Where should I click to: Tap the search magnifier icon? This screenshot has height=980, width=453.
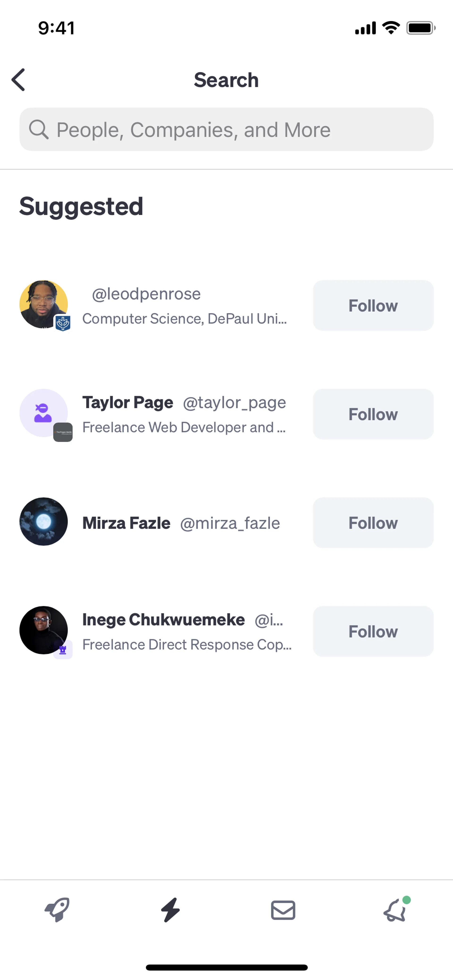39,130
